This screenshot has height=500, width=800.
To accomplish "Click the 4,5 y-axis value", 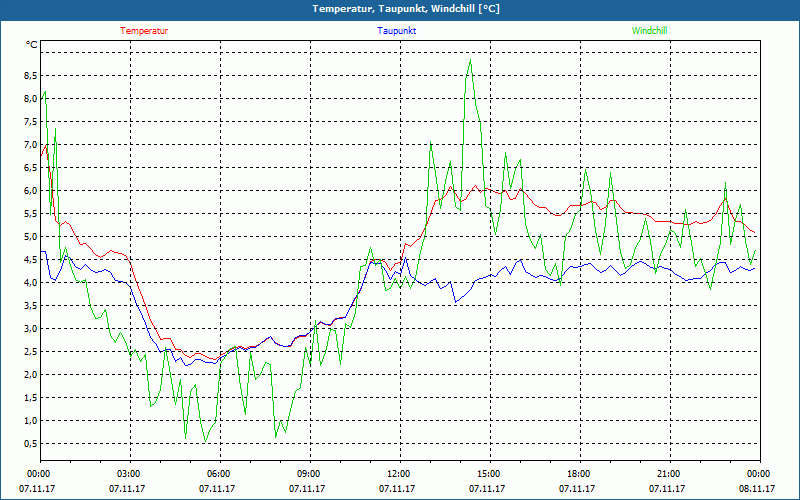I will [x=31, y=259].
